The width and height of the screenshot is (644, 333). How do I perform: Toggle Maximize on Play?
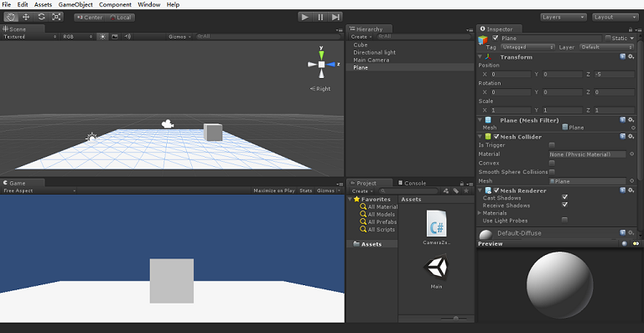click(x=274, y=190)
